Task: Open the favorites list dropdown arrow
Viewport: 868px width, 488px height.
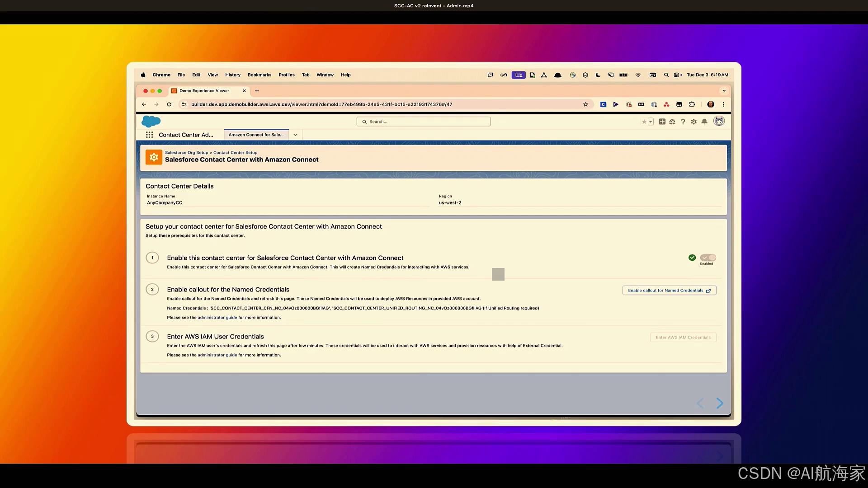Action: tap(651, 122)
